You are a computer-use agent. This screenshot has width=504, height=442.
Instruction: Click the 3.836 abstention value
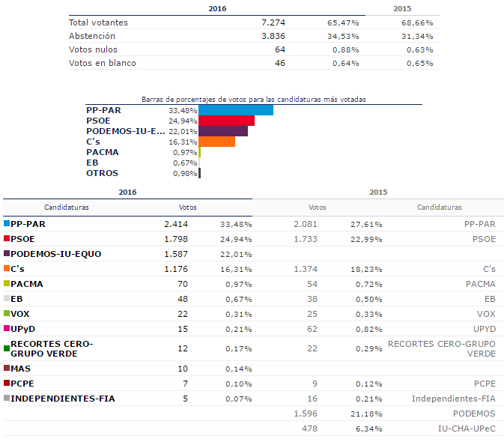pos(273,36)
